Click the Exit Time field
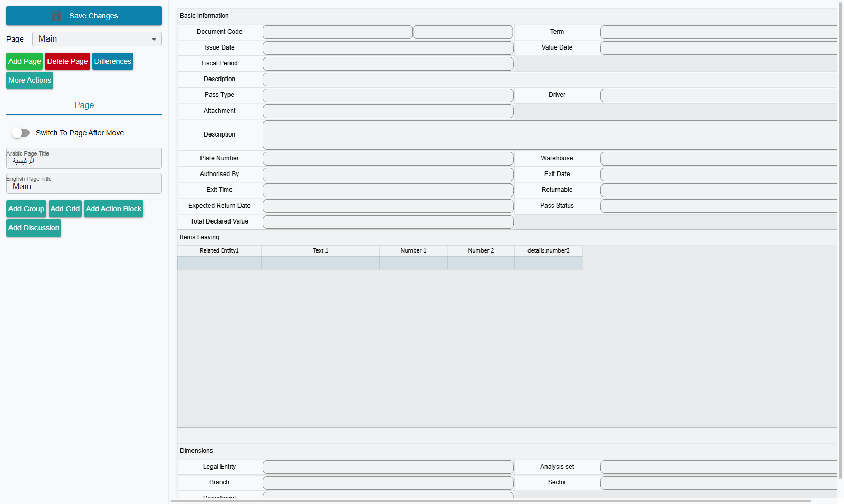The image size is (844, 504). click(388, 190)
